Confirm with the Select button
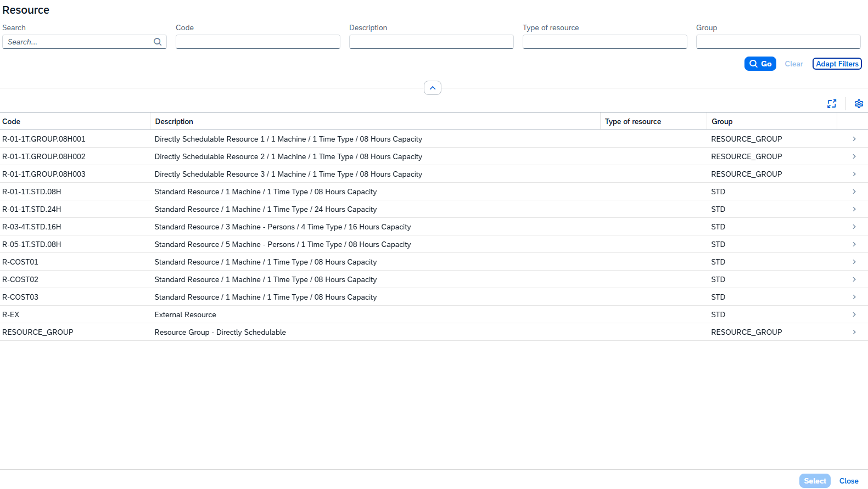868x489 pixels. [815, 481]
